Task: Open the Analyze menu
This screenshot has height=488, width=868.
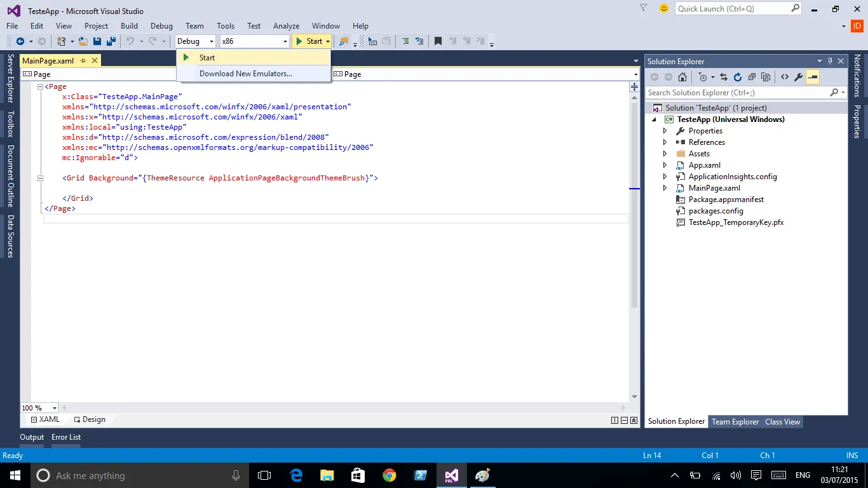Action: [286, 26]
